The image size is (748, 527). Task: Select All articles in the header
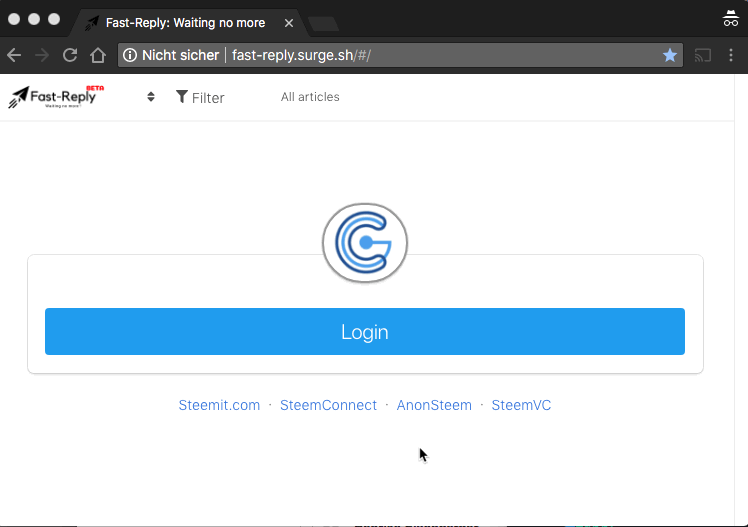(310, 97)
